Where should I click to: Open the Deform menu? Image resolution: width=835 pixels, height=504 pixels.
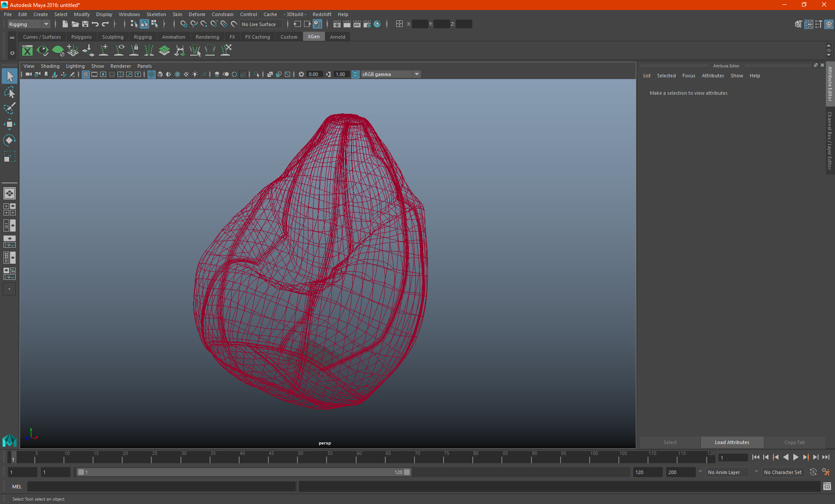(197, 14)
